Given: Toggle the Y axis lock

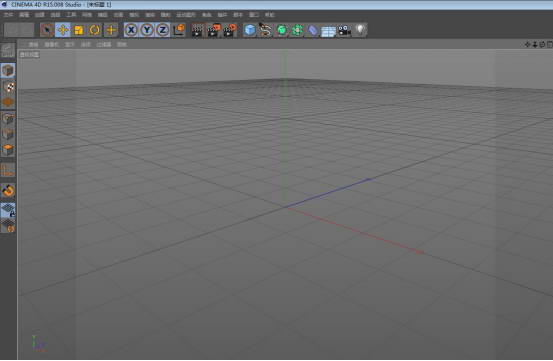Looking at the screenshot, I should pos(147,30).
